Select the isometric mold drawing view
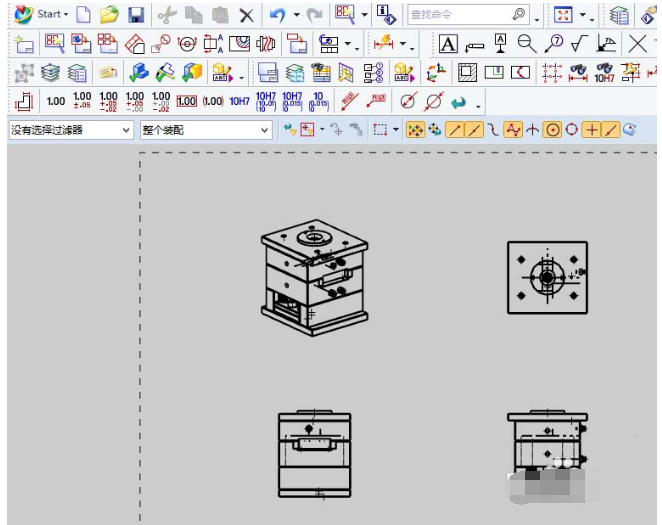This screenshot has width=662, height=525. point(314,278)
